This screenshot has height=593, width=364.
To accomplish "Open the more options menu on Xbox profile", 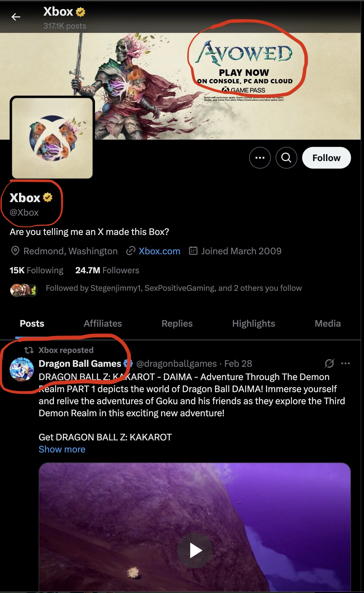I will tap(260, 157).
